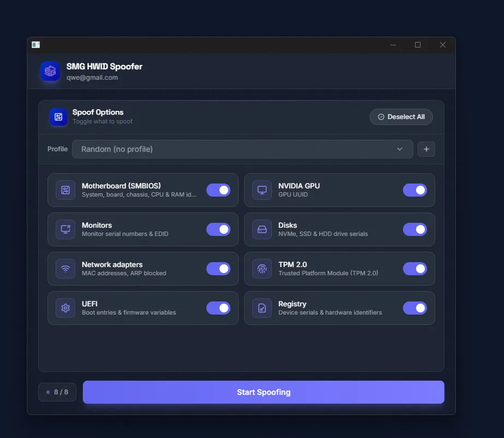
Task: Maximize the spoofer window
Action: (418, 45)
